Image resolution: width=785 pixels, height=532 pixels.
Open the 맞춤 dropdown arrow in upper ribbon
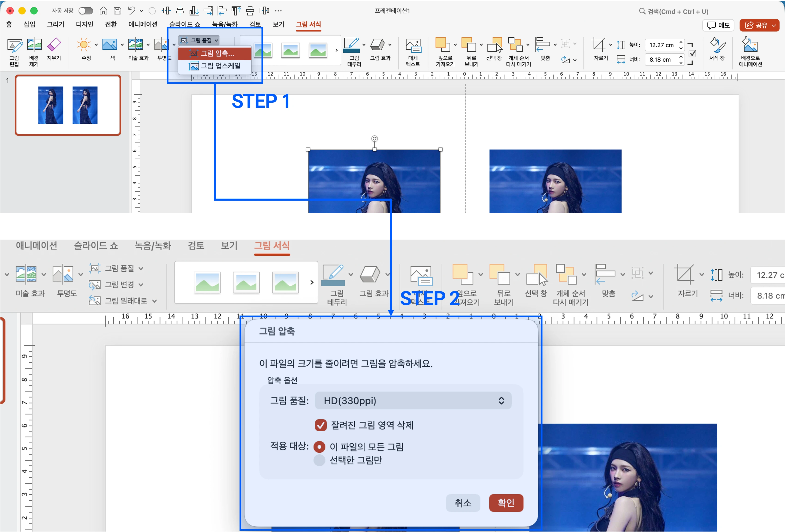coord(555,45)
